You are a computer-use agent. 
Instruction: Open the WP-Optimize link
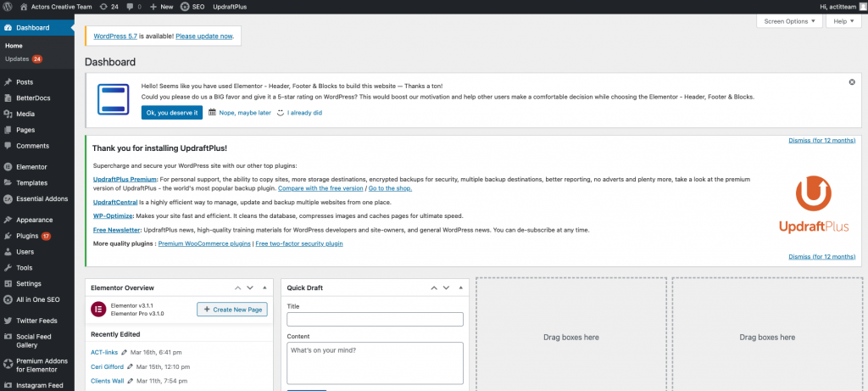point(113,215)
